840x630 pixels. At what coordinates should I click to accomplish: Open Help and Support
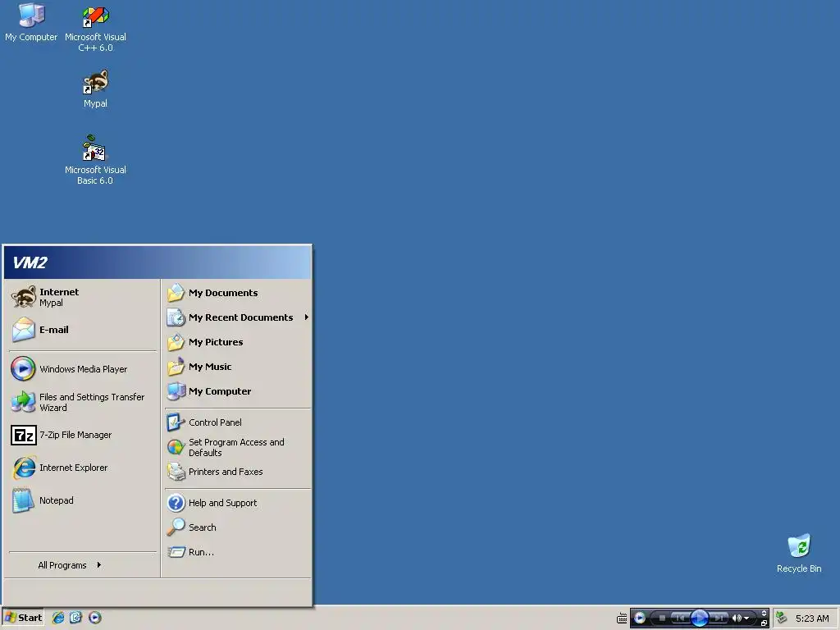[238, 503]
